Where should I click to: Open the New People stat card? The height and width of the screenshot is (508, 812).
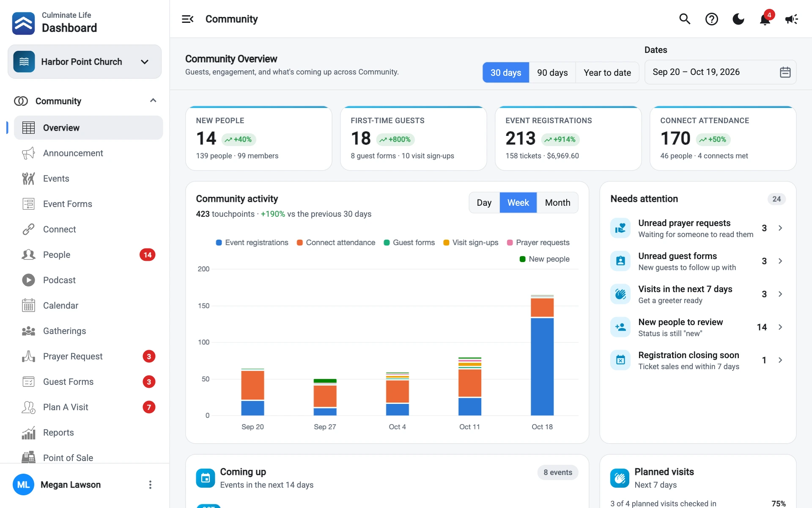click(x=259, y=138)
